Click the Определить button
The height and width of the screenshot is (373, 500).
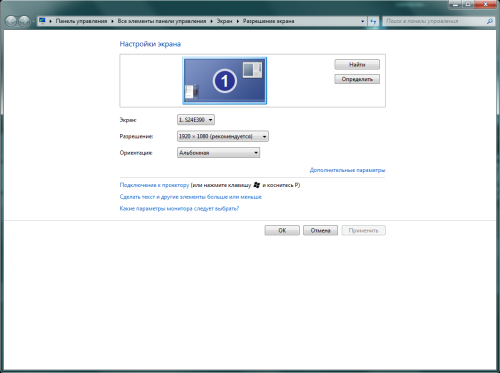coord(357,79)
